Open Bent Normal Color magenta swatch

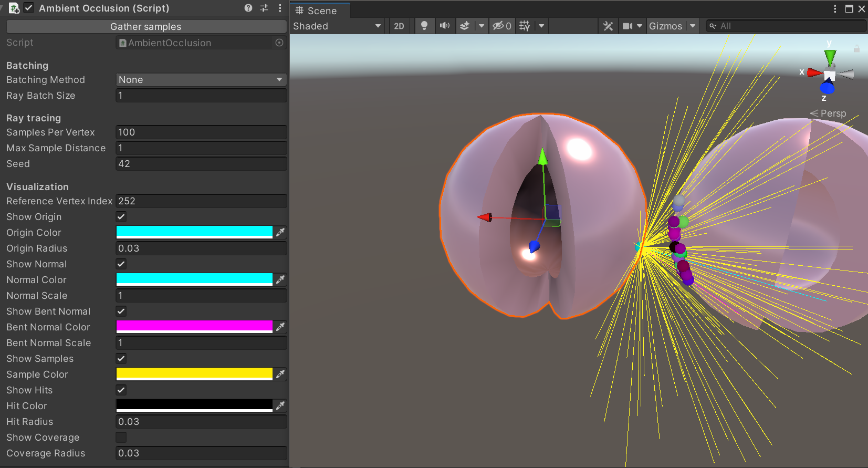[194, 327]
